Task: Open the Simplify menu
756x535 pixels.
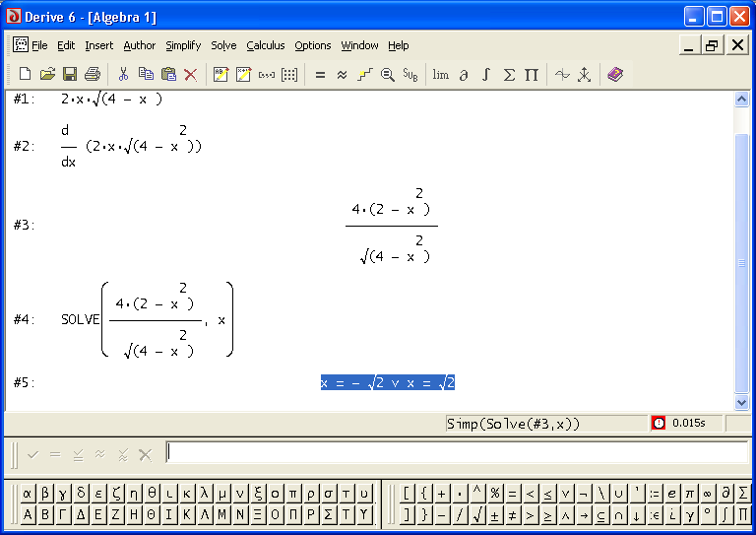Action: (183, 45)
